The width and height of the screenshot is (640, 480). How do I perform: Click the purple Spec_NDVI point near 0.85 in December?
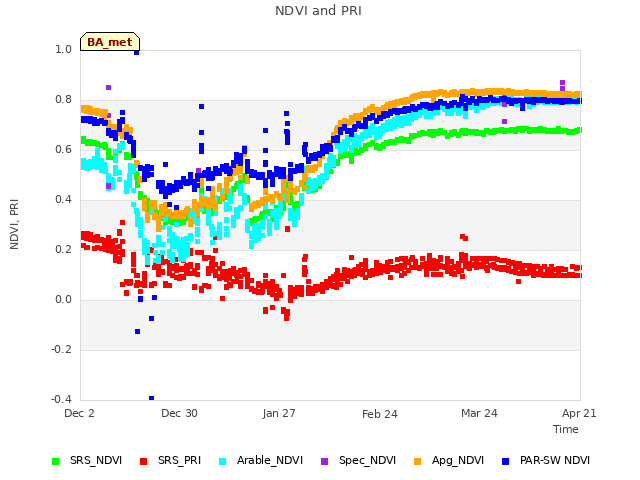point(109,88)
